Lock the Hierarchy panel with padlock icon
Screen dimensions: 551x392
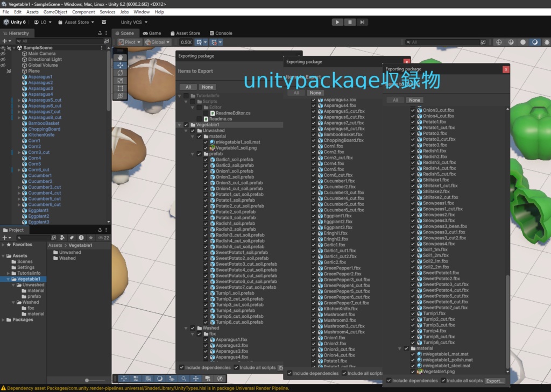[x=100, y=33]
